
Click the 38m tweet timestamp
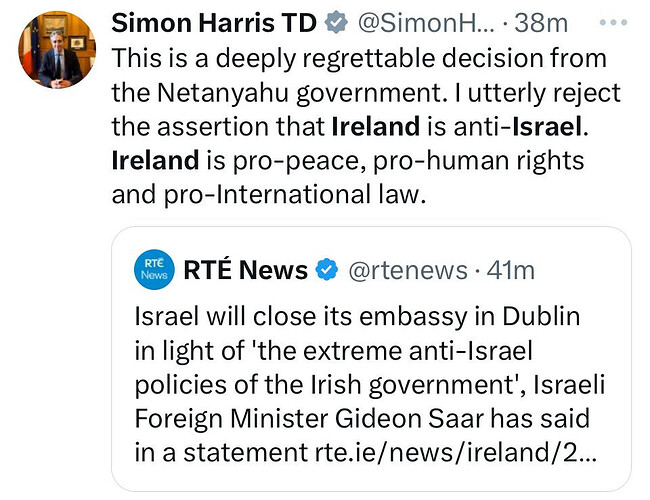point(541,22)
